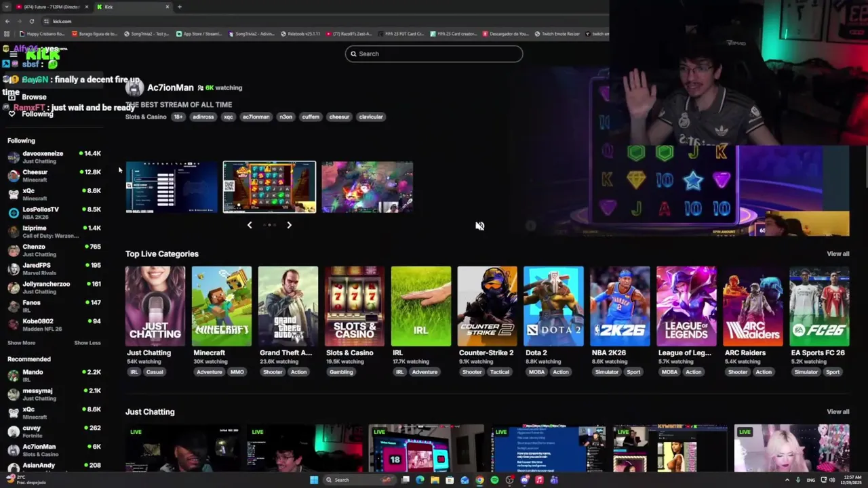Reload the kick.com page
The height and width of the screenshot is (488, 868).
click(31, 21)
